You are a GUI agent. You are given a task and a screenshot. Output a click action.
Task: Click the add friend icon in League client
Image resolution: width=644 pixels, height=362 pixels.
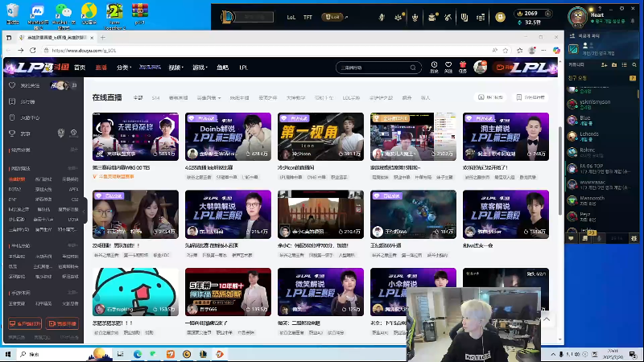(604, 65)
